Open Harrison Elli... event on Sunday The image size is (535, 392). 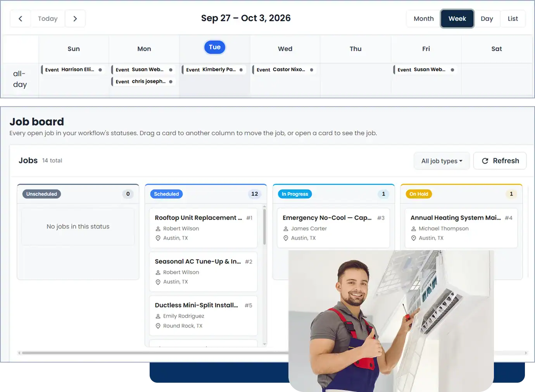[73, 70]
